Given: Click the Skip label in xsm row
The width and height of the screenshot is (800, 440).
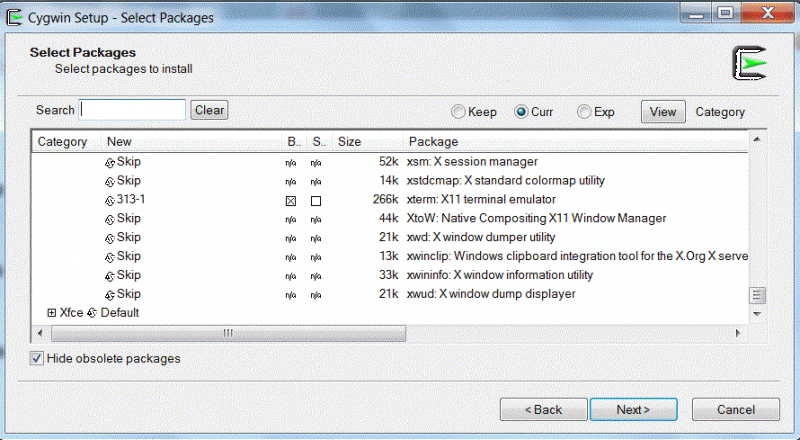Looking at the screenshot, I should pyautogui.click(x=129, y=162).
